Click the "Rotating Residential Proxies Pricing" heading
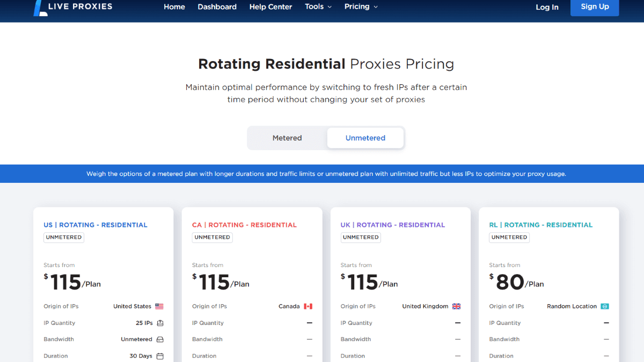The width and height of the screenshot is (644, 362). point(326,64)
